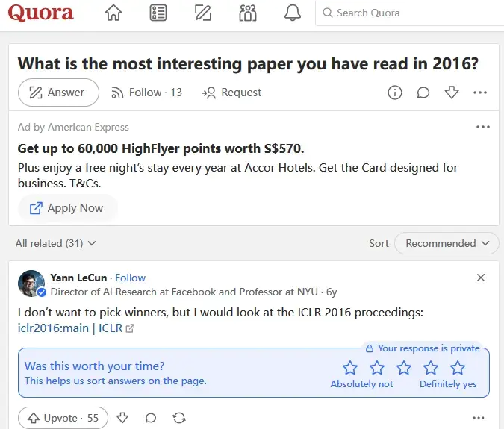Image resolution: width=504 pixels, height=429 pixels.
Task: Open the Spaces people icon
Action: point(248,13)
